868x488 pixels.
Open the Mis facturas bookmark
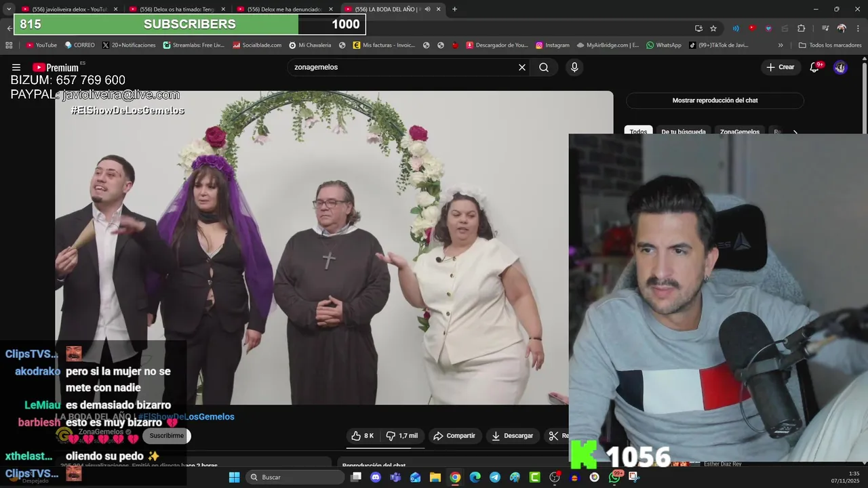(384, 45)
